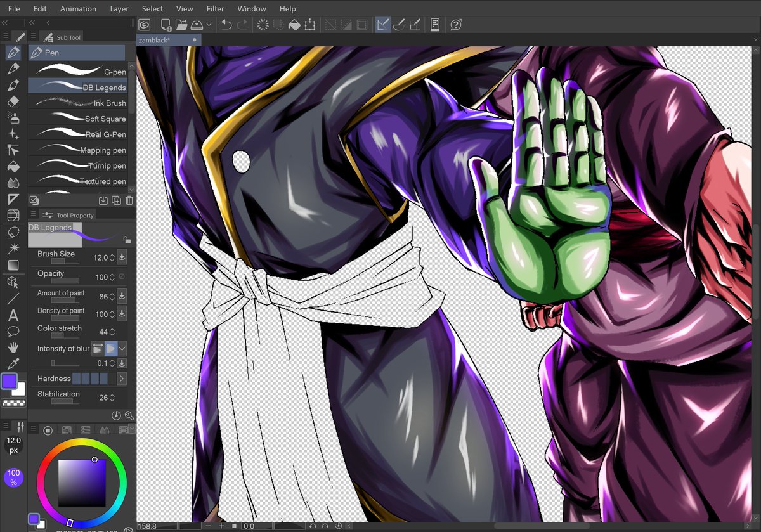
Task: Select the Eyedropper tool
Action: pyautogui.click(x=13, y=364)
